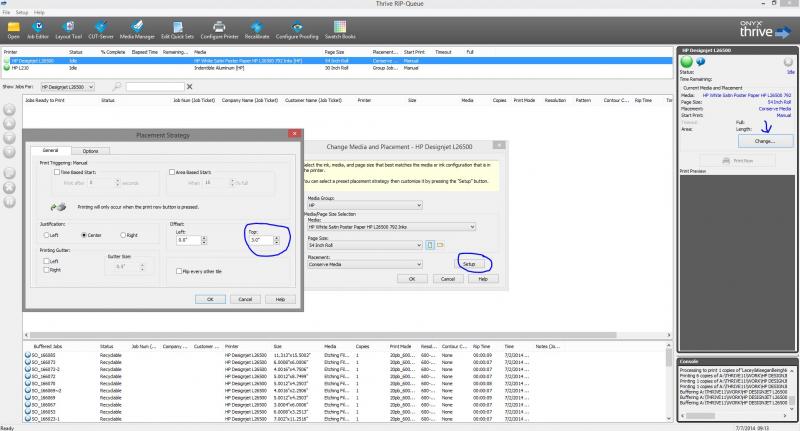The height and width of the screenshot is (431, 800).
Task: Click Help in Placement Strategy dialog
Action: [x=280, y=299]
